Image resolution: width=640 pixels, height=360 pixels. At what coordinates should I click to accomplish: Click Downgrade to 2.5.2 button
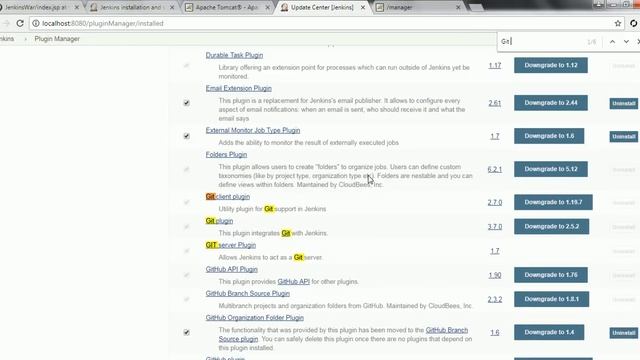click(x=551, y=227)
